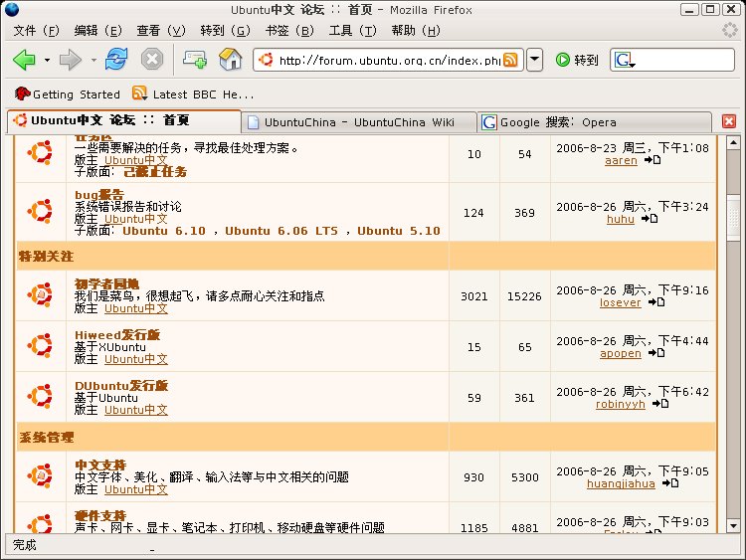Click user huangjiahua last poster link

point(621,483)
